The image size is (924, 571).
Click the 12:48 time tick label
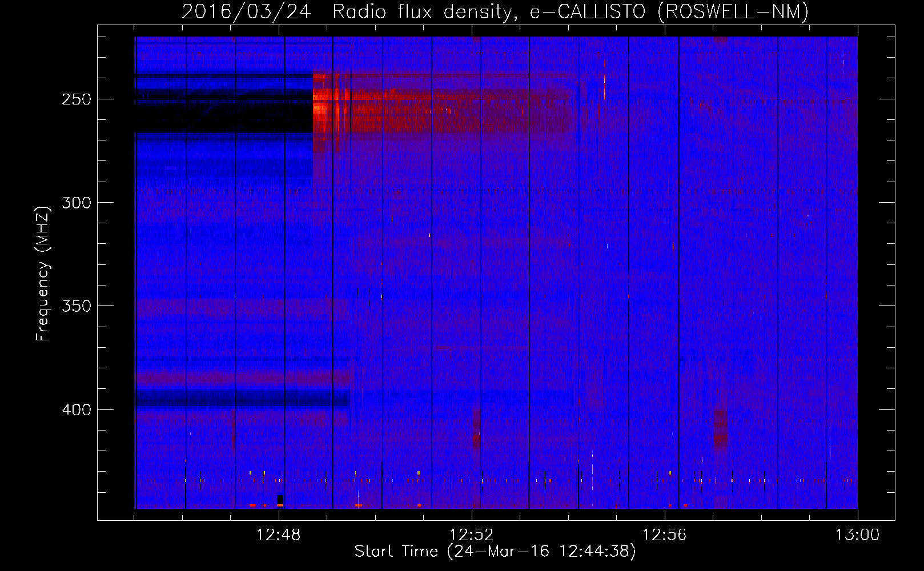click(x=279, y=535)
